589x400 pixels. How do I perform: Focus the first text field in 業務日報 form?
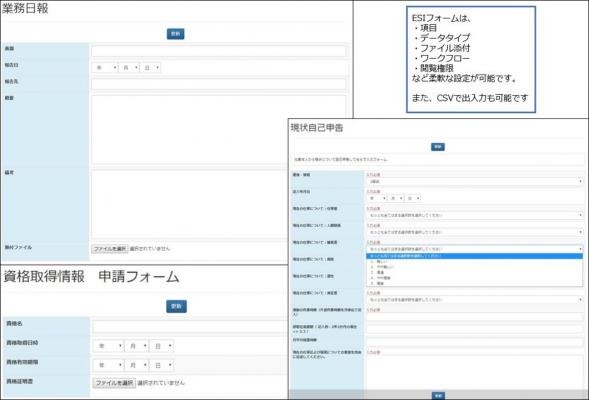[219, 51]
